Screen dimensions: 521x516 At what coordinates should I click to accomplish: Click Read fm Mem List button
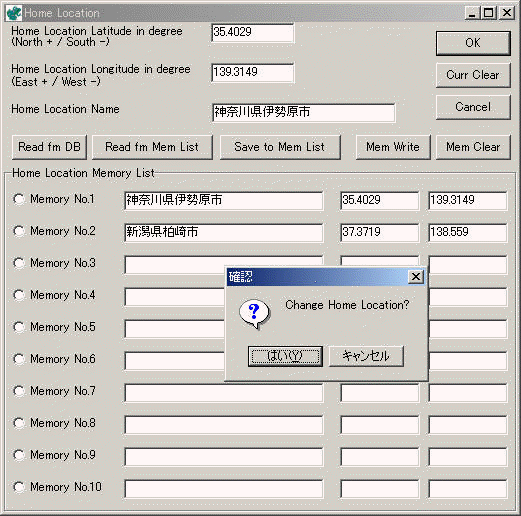tap(152, 147)
